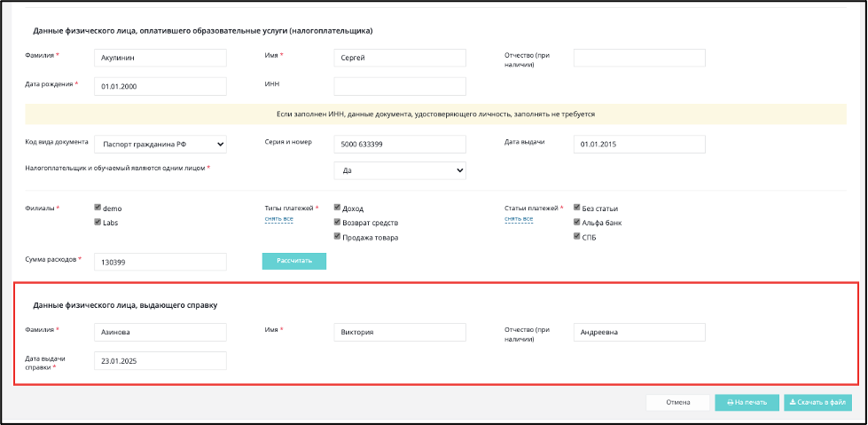Click снять все under Статьи платежей
The width and height of the screenshot is (868, 425).
519,219
